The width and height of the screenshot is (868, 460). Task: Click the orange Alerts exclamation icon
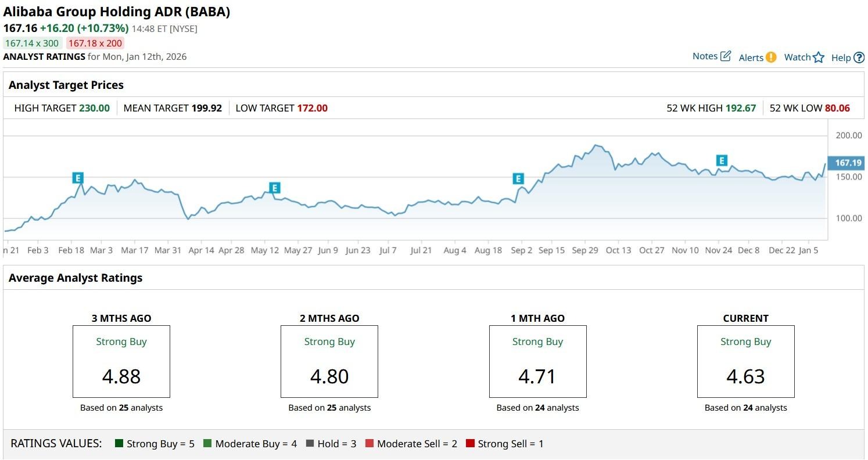[x=770, y=57]
